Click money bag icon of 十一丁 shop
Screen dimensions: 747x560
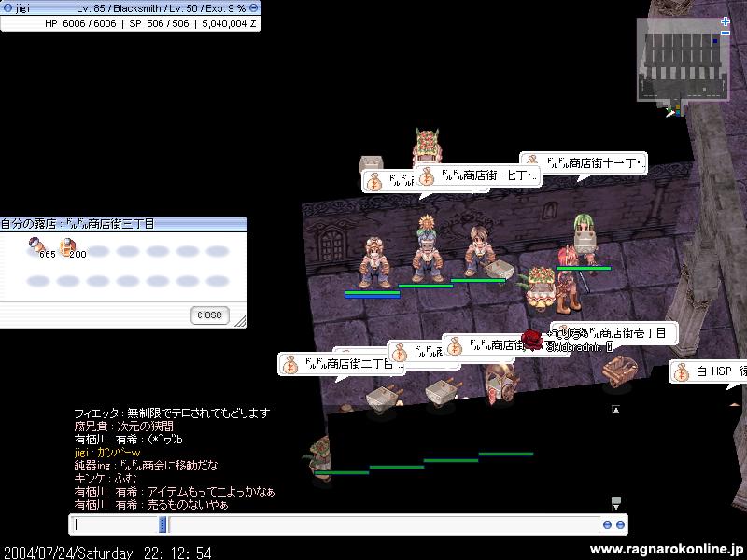point(531,159)
